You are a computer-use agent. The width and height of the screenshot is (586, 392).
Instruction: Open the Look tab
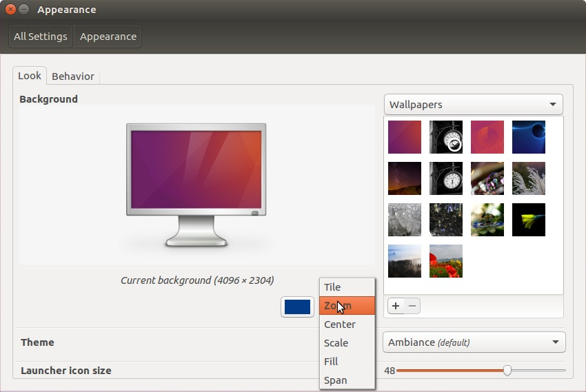(x=30, y=76)
